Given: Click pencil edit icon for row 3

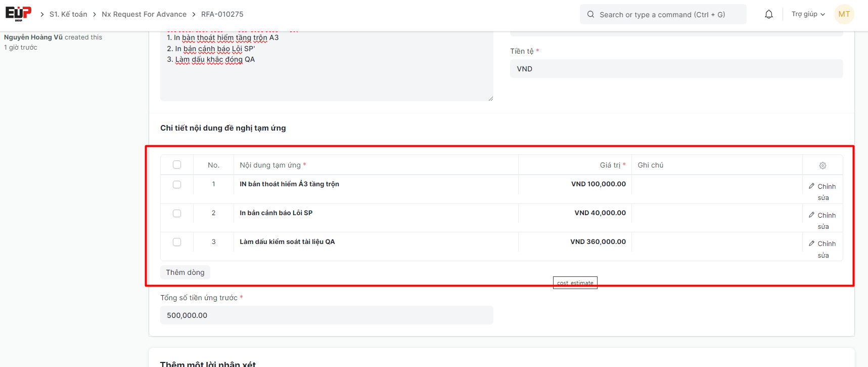Looking at the screenshot, I should tap(811, 243).
